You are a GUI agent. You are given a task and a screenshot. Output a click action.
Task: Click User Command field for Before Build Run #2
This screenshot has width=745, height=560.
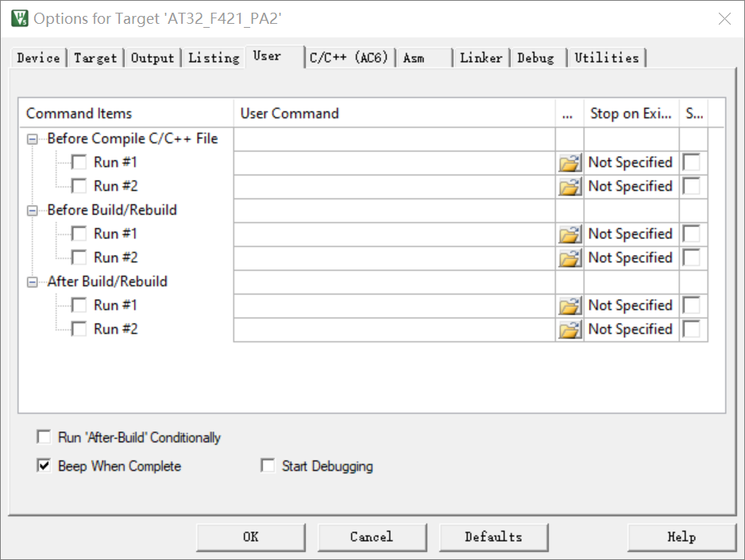[395, 258]
